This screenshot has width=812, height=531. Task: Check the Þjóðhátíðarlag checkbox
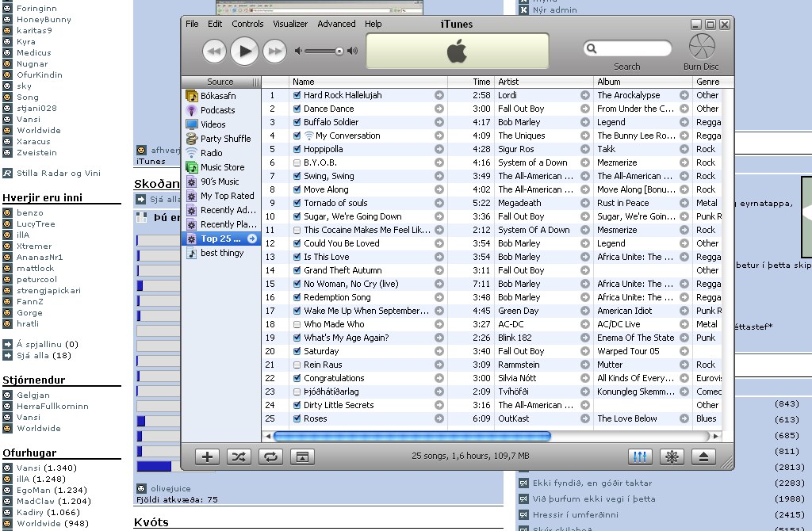[297, 392]
